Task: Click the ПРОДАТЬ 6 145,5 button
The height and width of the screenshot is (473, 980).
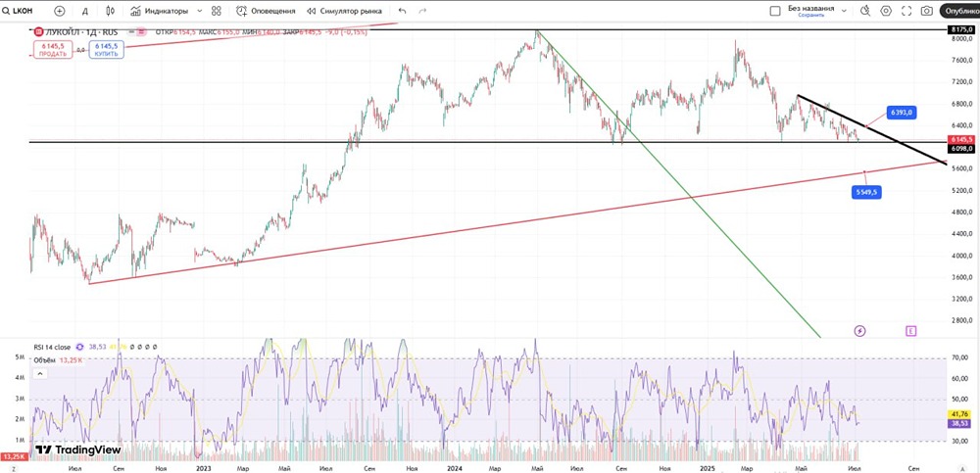Action: coord(54,49)
